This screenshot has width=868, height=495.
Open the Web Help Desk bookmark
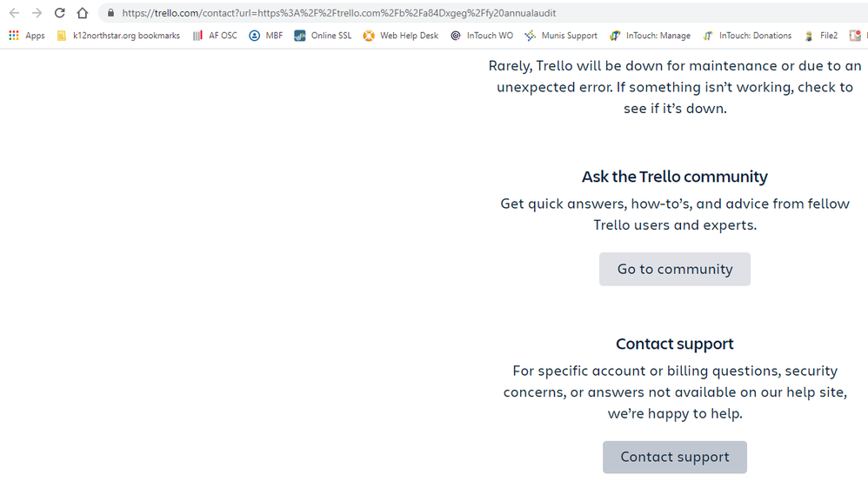coord(401,36)
